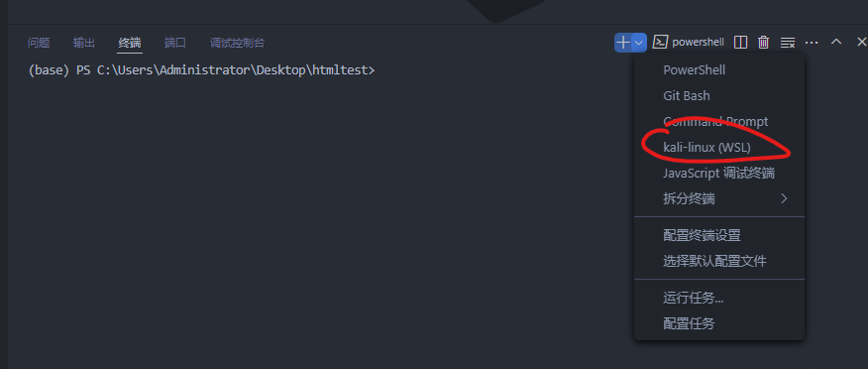Split the terminal with split icon
This screenshot has height=369, width=868.
coord(740,42)
